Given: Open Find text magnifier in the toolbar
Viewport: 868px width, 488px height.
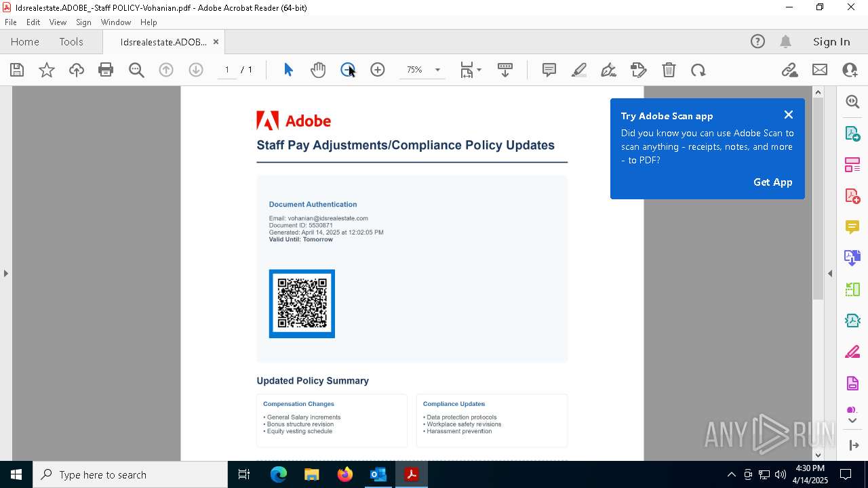Looking at the screenshot, I should [136, 70].
